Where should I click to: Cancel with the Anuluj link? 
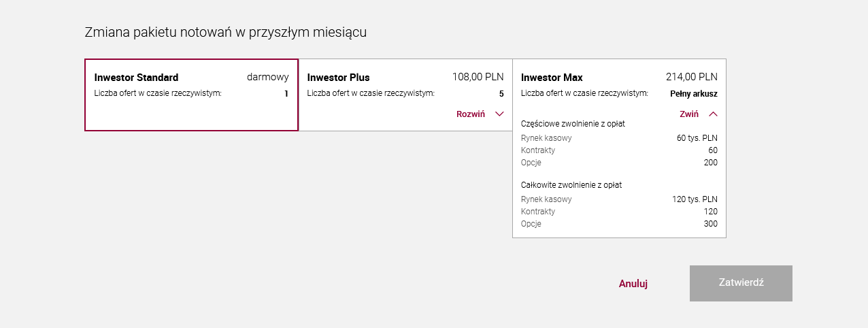click(633, 284)
